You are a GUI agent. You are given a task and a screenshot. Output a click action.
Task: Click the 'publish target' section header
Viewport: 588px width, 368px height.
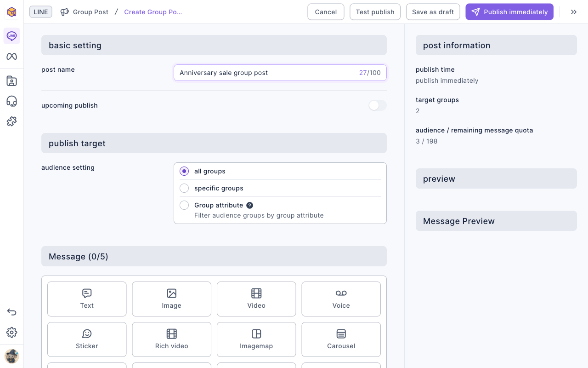point(214,143)
